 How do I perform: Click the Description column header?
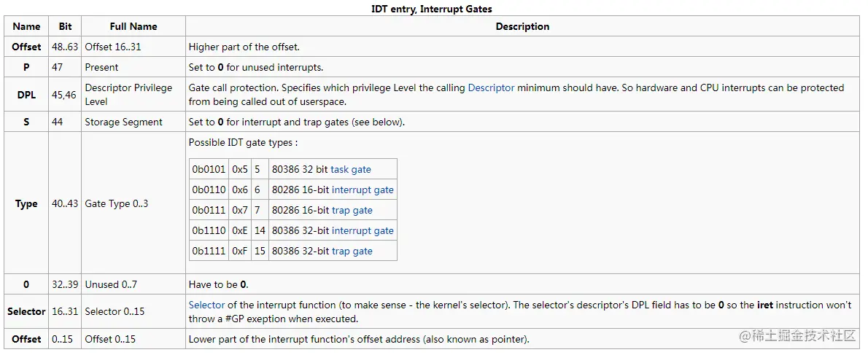522,26
